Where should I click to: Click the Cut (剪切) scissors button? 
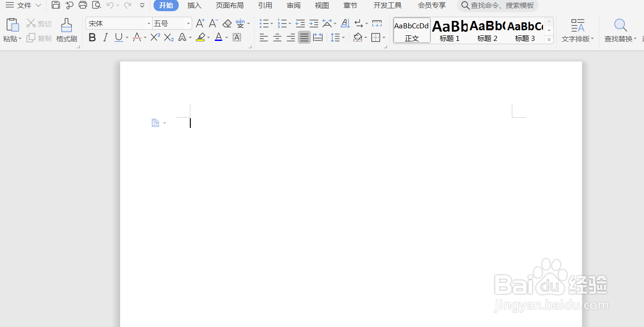pos(39,24)
